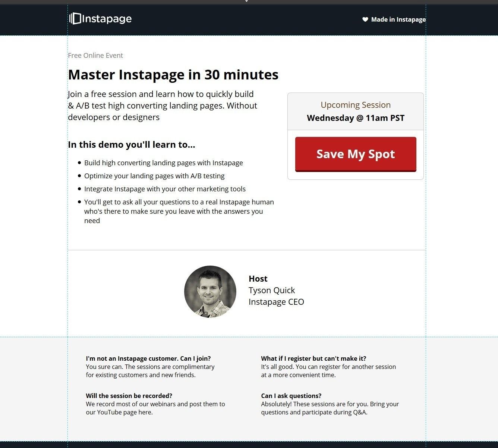The image size is (498, 448).
Task: Click the 'Can I ask questions?' FAQ heading
Action: [x=291, y=396]
